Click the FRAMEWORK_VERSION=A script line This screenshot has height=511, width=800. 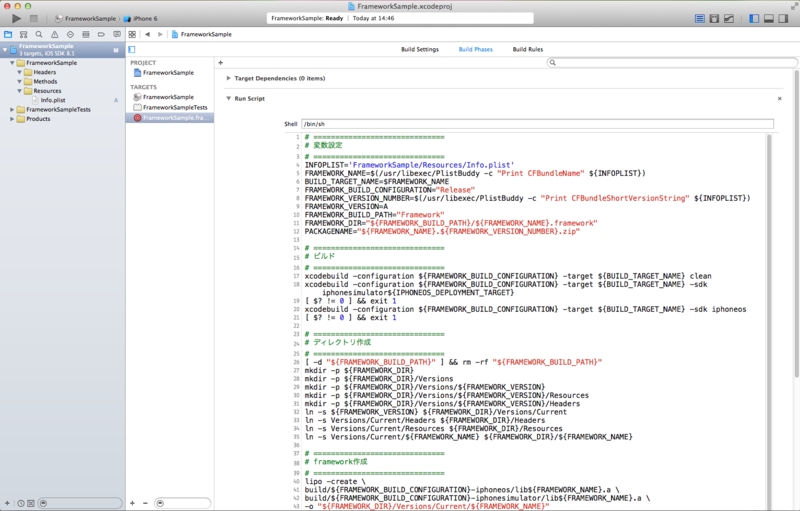pos(346,207)
